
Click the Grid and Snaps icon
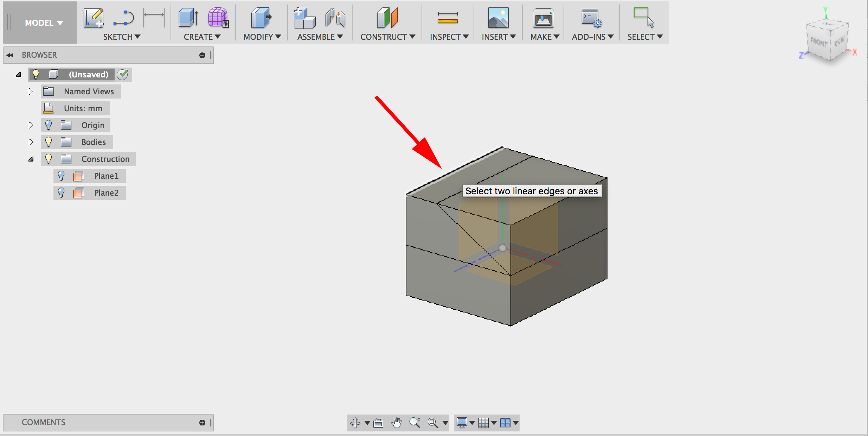[484, 423]
